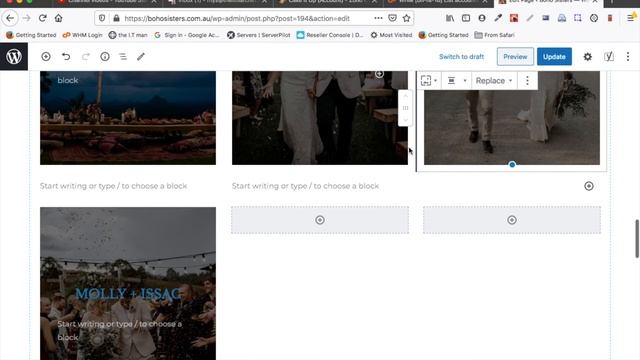Open Sign in - Google Ac... bookmark
The height and width of the screenshot is (360, 640).
(187, 35)
